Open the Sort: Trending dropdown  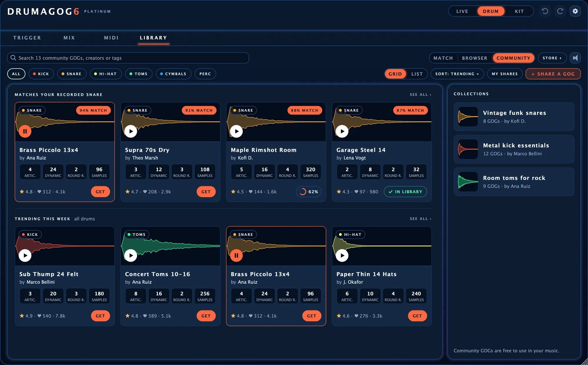click(x=457, y=74)
